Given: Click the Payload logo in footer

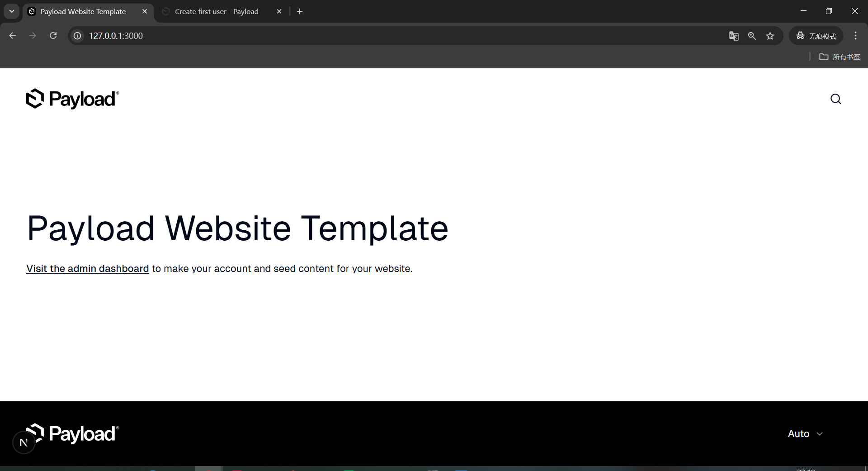Looking at the screenshot, I should pyautogui.click(x=73, y=433).
